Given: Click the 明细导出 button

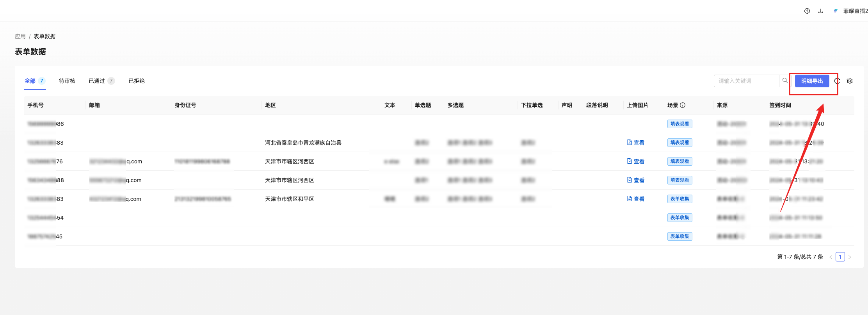Looking at the screenshot, I should pyautogui.click(x=812, y=81).
